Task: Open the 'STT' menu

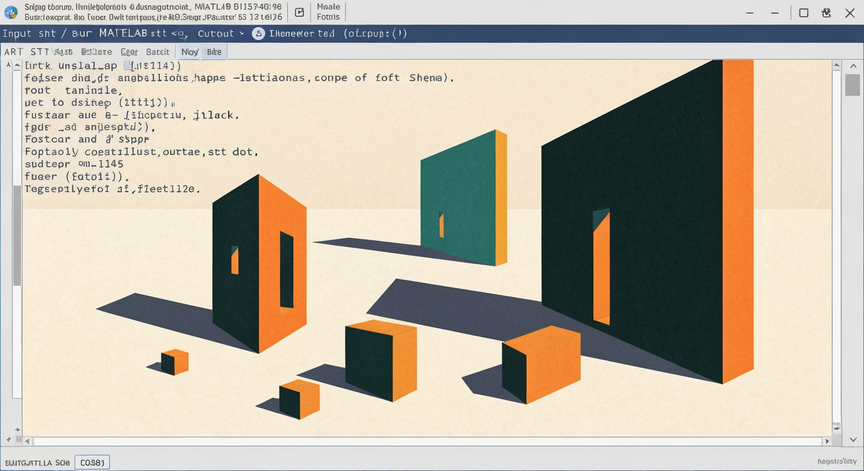Action: click(40, 52)
